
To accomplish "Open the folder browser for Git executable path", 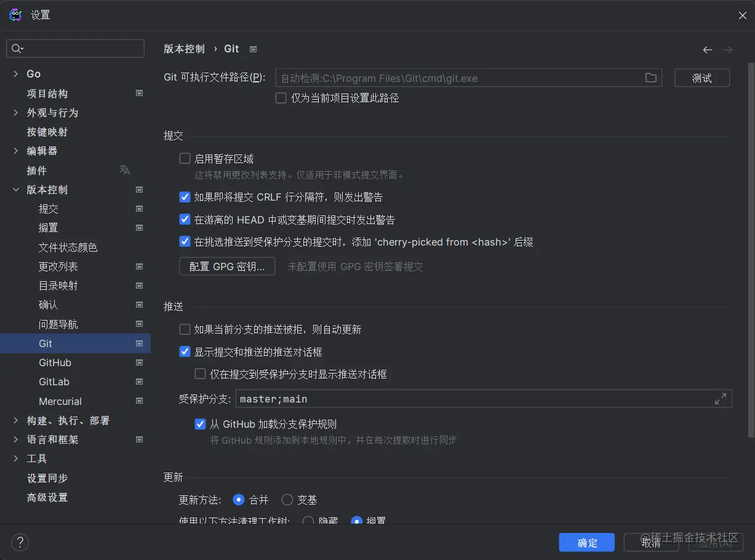I will pos(651,78).
